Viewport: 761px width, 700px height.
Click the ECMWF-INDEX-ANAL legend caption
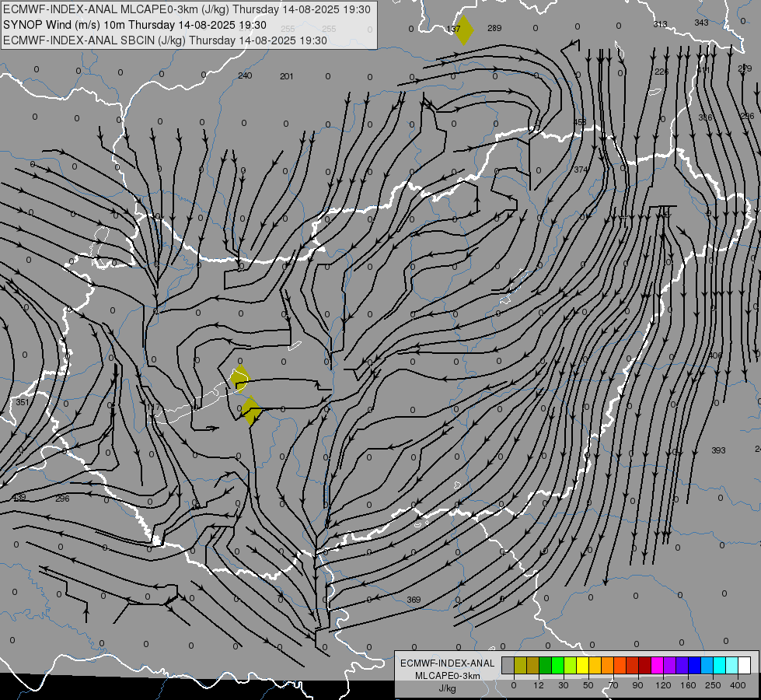click(448, 663)
